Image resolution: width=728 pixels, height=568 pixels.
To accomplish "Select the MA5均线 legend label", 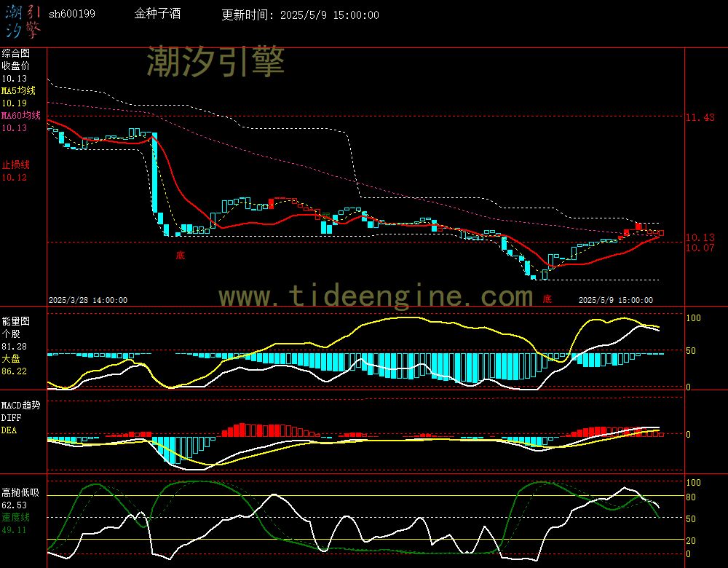I will [19, 90].
